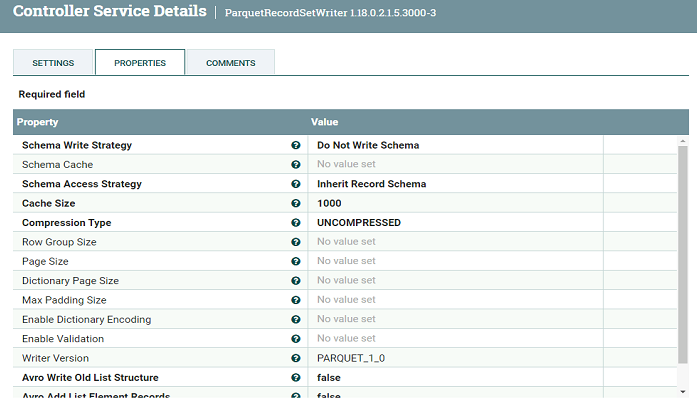Click the Cache Size property name
This screenshot has width=697, height=406.
(48, 203)
